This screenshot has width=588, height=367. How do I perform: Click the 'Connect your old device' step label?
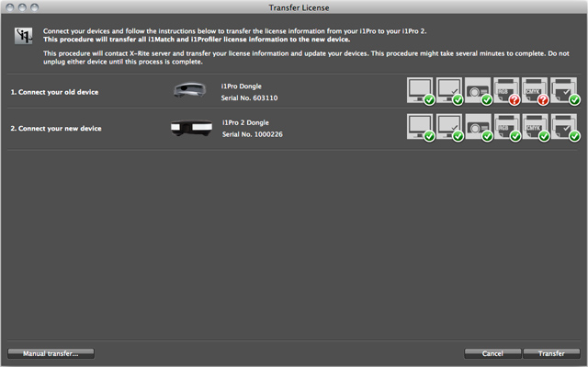[x=54, y=92]
